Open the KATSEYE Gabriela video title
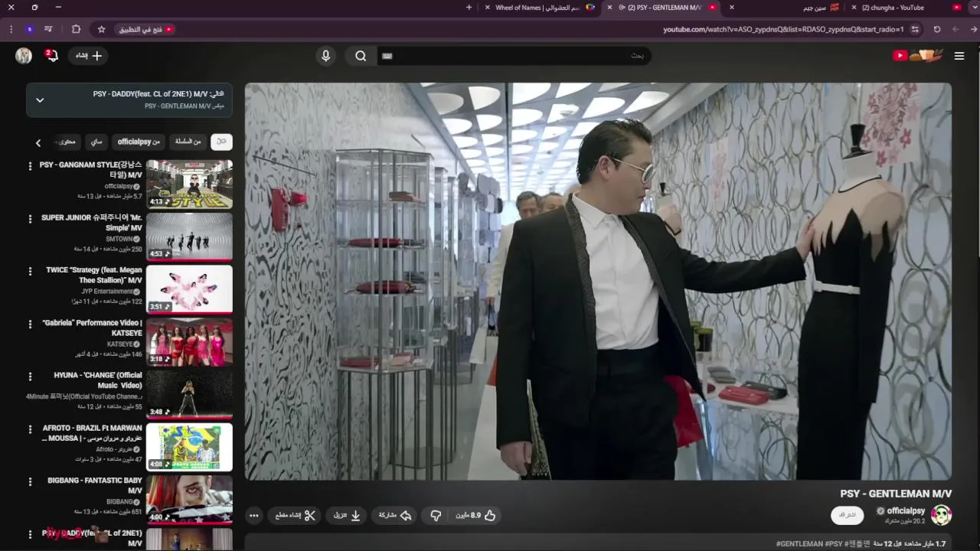This screenshot has width=980, height=551. [92, 328]
